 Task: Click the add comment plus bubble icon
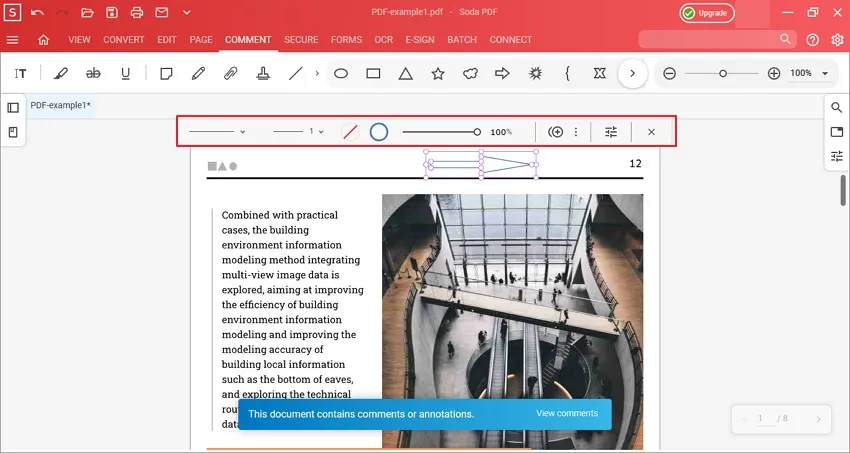[555, 132]
